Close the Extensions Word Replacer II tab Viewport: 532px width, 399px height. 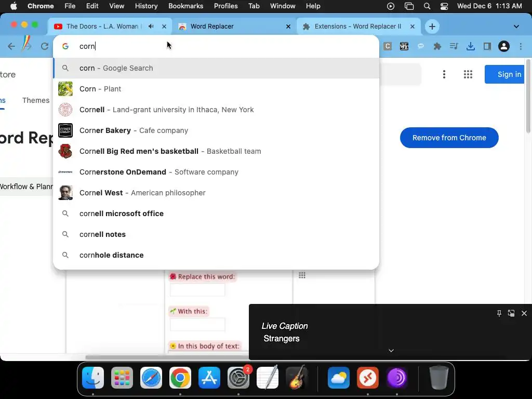point(413,26)
